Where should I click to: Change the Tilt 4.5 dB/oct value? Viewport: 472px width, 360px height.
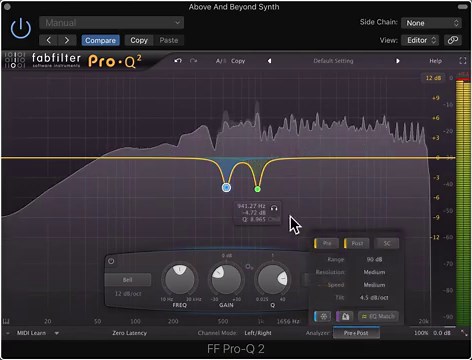(x=374, y=297)
